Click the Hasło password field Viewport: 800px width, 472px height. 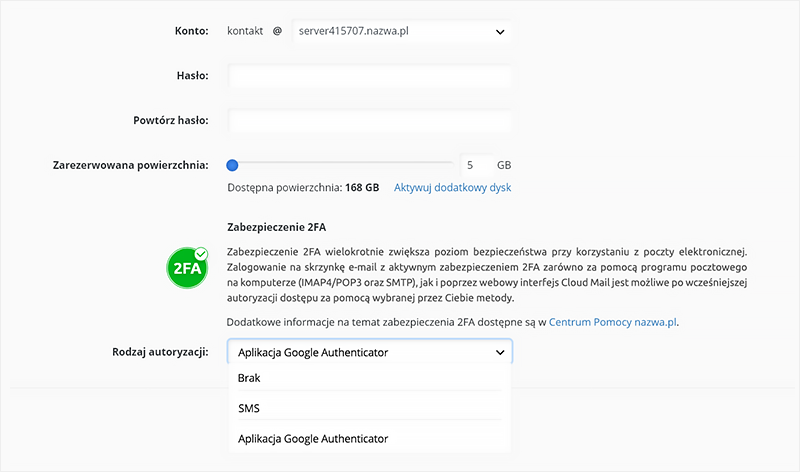369,76
